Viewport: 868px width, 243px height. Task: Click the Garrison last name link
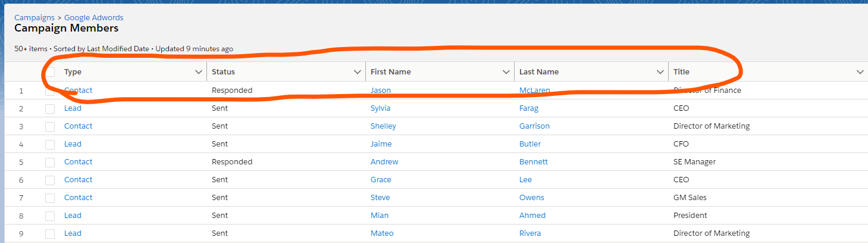(534, 126)
